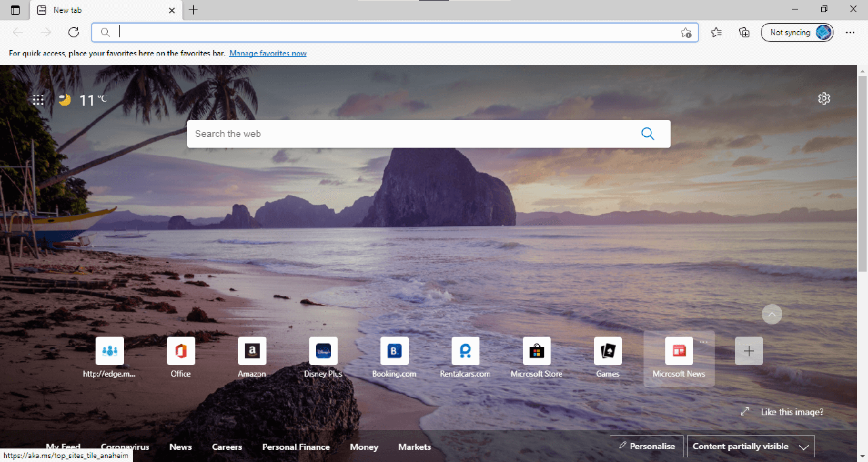Click the Not syncing profile button
Image resolution: width=868 pixels, height=462 pixels.
pyautogui.click(x=797, y=33)
